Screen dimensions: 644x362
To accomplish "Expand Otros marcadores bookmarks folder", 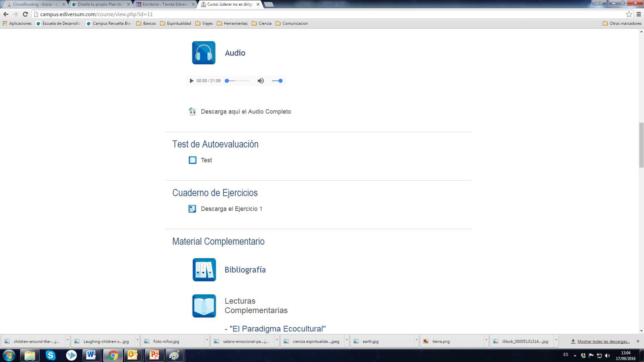I will pyautogui.click(x=622, y=24).
